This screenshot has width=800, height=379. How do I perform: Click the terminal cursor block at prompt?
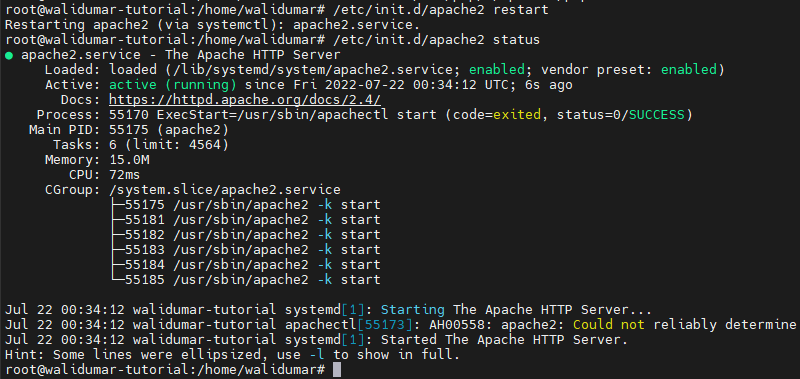[337, 370]
